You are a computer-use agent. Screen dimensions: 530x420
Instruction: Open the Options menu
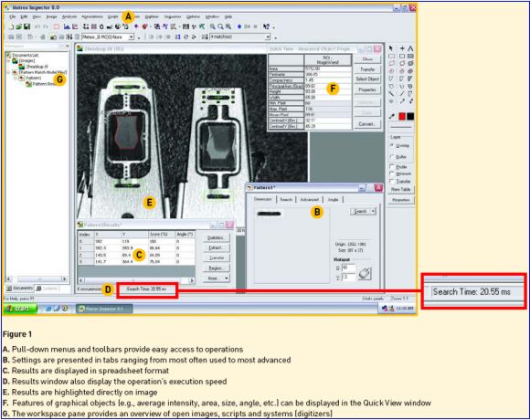(193, 16)
